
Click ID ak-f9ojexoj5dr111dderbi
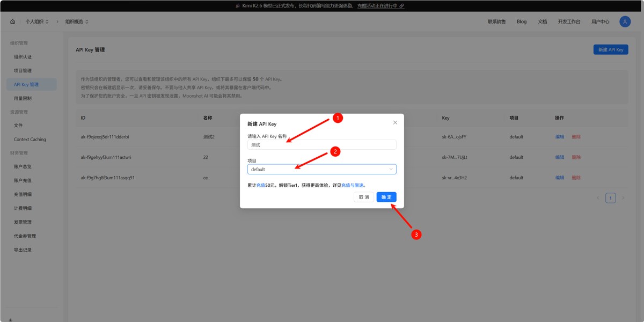(105, 137)
